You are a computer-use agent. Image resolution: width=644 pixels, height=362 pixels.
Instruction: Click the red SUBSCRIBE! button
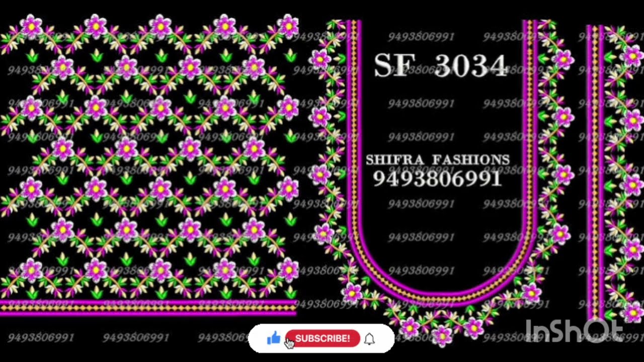coord(323,338)
